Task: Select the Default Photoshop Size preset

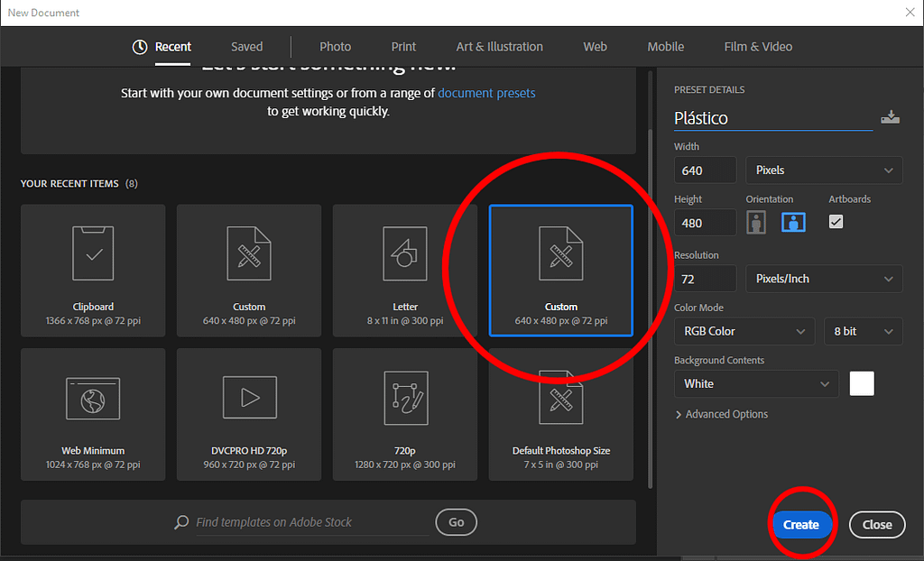Action: click(x=560, y=414)
